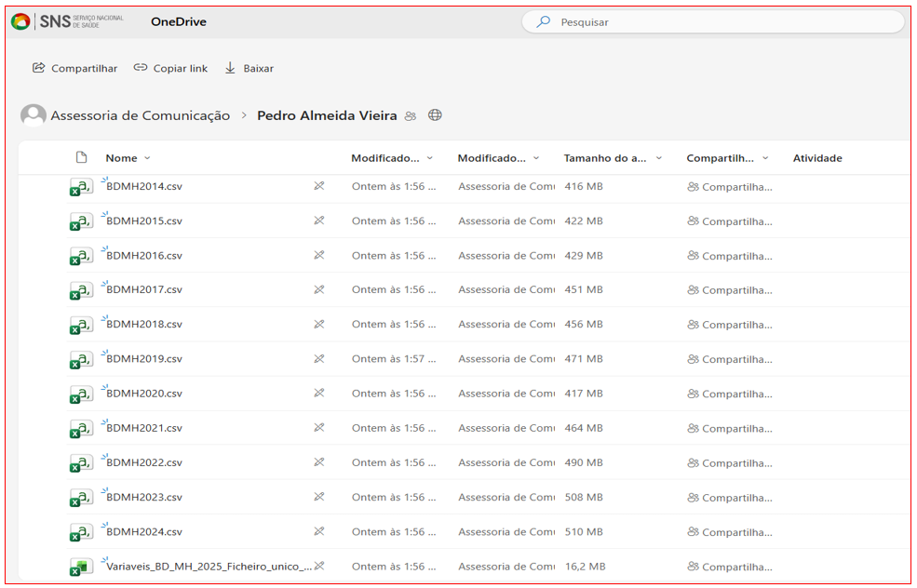Open the BDMH2019.csv file
917x588 pixels.
(x=144, y=359)
